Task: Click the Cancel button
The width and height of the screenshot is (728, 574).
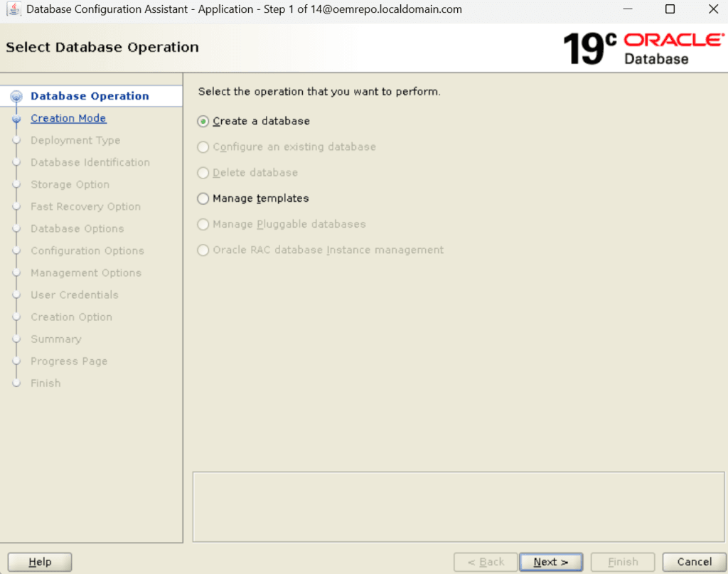Action: 694,562
